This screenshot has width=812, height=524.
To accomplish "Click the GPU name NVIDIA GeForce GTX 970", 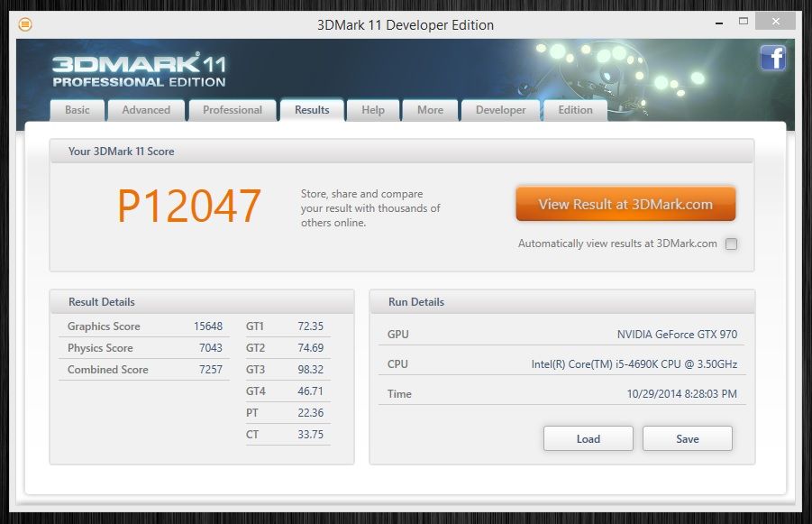I will pyautogui.click(x=677, y=335).
